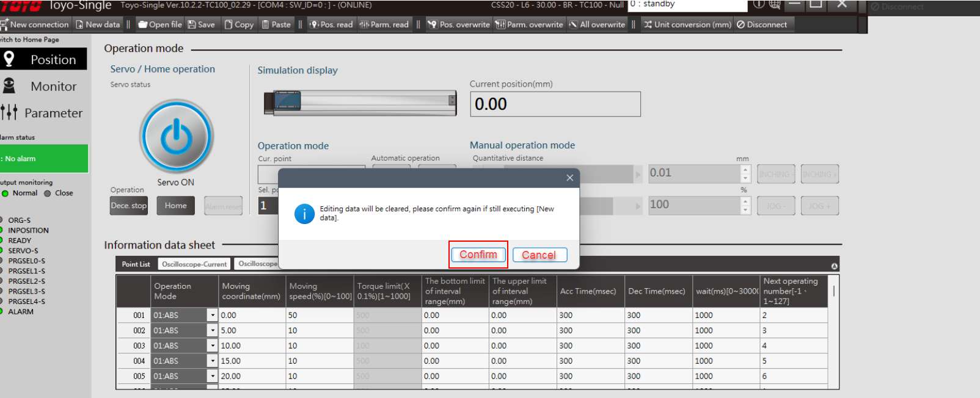Click the INCHING + button
Viewport: 980px width, 398px height.
[820, 174]
